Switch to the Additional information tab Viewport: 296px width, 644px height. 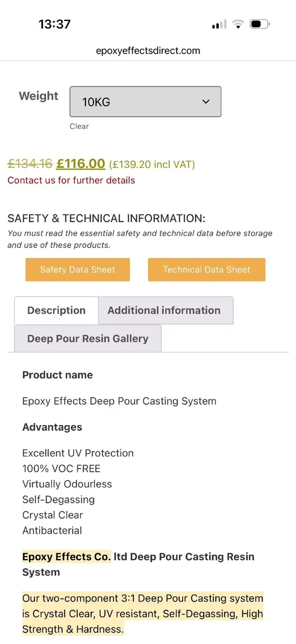point(164,310)
